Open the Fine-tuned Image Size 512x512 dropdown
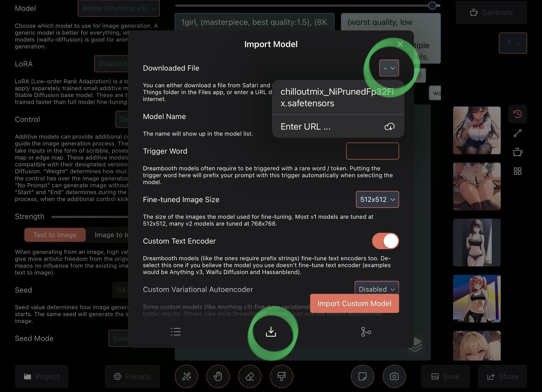The image size is (542, 392). click(377, 199)
